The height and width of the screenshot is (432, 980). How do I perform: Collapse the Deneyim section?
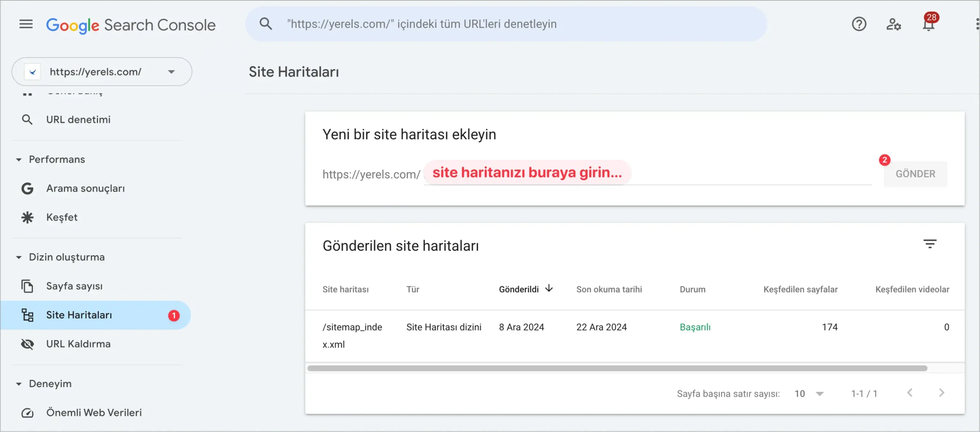pyautogui.click(x=18, y=384)
